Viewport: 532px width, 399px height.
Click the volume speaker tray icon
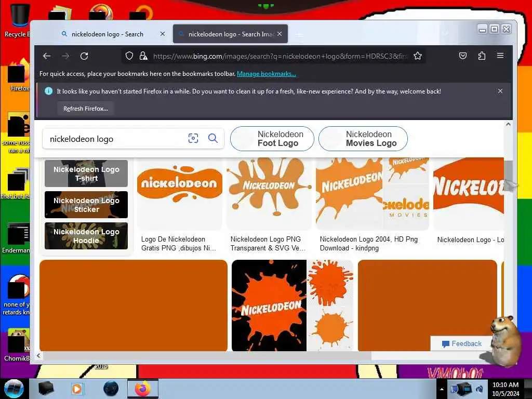coord(480,389)
